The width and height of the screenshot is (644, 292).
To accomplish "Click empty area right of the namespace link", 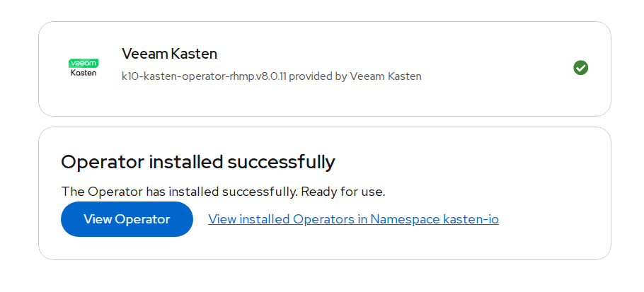I will pyautogui.click(x=552, y=219).
